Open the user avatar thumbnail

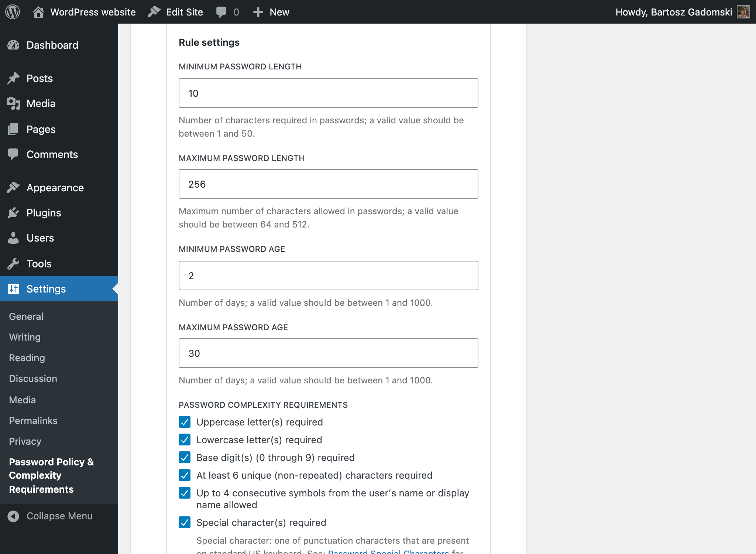tap(743, 12)
